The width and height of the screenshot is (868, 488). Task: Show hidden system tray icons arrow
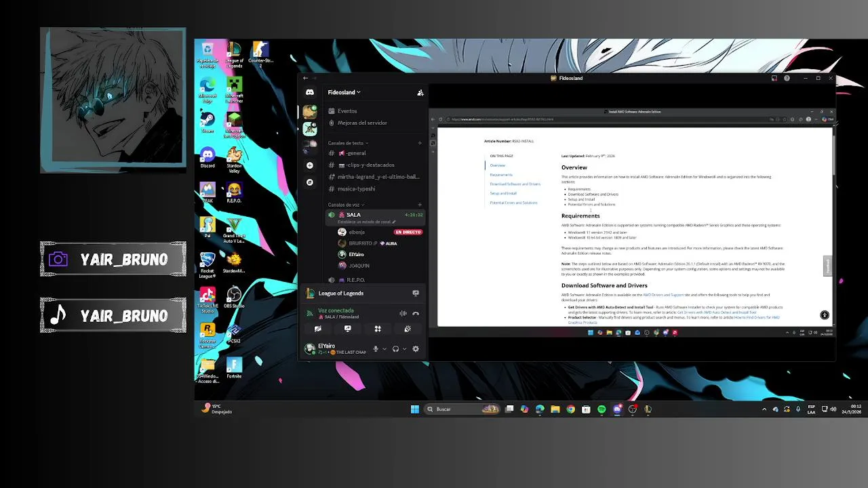pos(764,409)
